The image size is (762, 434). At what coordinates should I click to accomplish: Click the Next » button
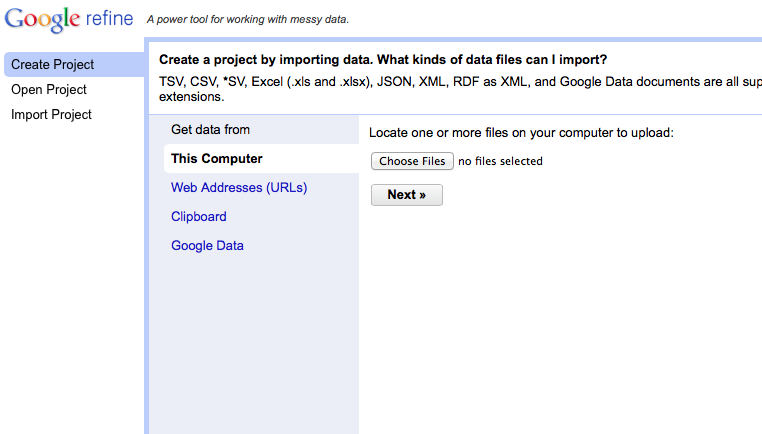[x=407, y=195]
